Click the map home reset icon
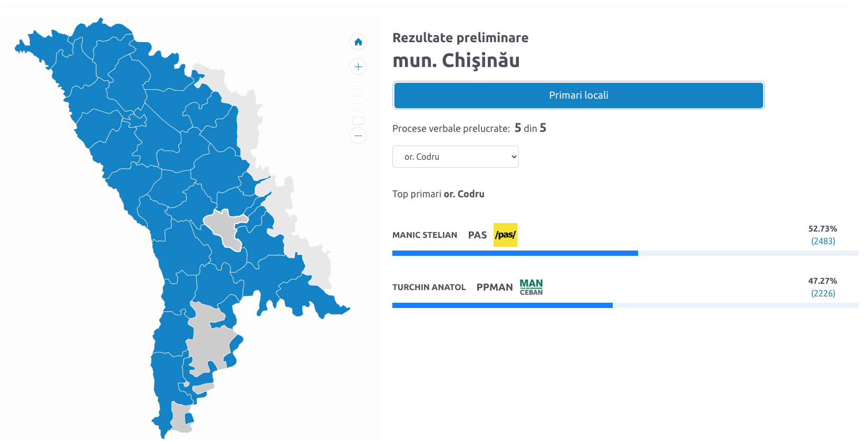The width and height of the screenshot is (868, 442). click(358, 42)
